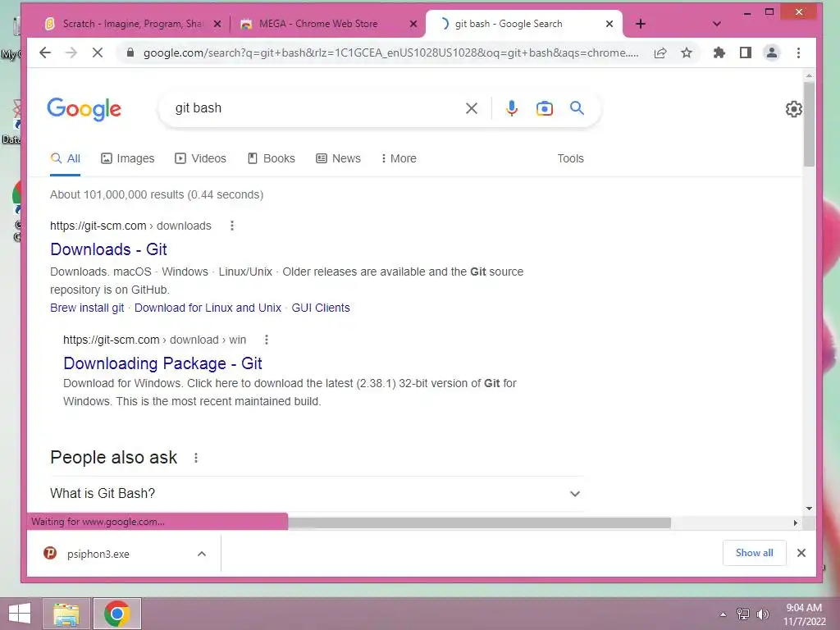Viewport: 840px width, 630px height.
Task: Bookmark this tab with the star icon
Action: point(687,52)
